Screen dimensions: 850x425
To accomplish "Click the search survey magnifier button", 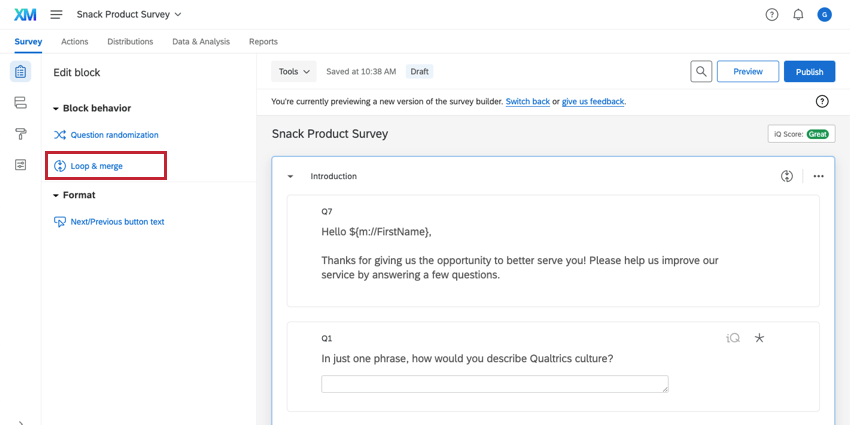I will (x=702, y=72).
